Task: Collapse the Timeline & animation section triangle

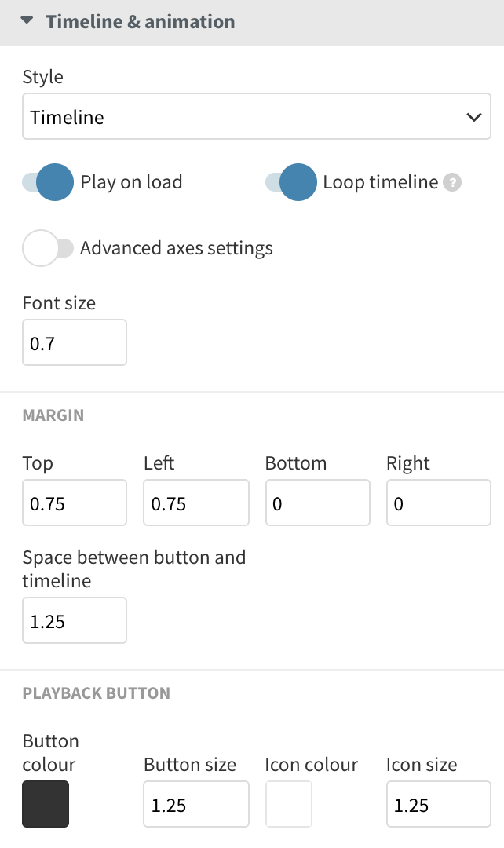Action: point(27,21)
